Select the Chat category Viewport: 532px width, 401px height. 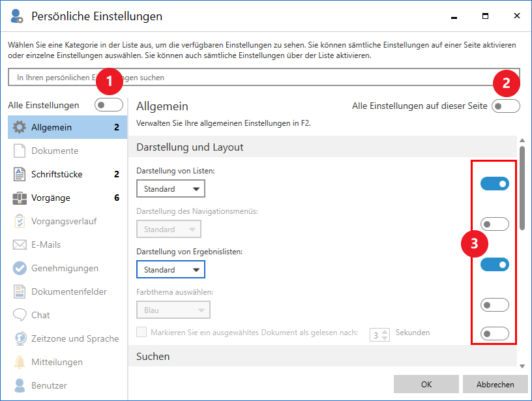click(x=40, y=315)
